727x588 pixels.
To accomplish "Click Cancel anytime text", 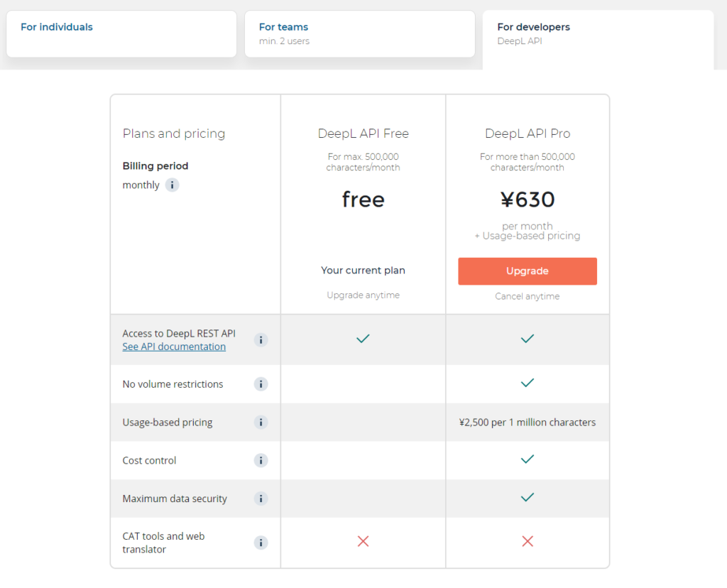I will click(x=528, y=296).
